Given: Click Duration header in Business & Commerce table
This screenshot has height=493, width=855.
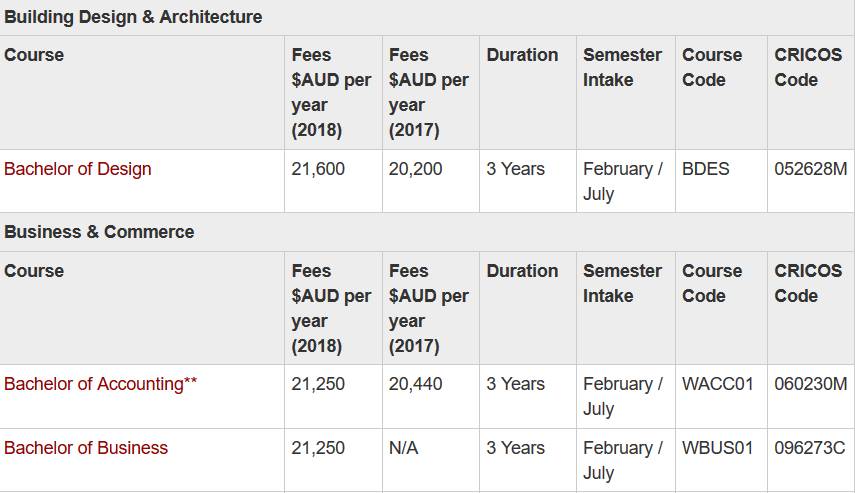Looking at the screenshot, I should 522,271.
